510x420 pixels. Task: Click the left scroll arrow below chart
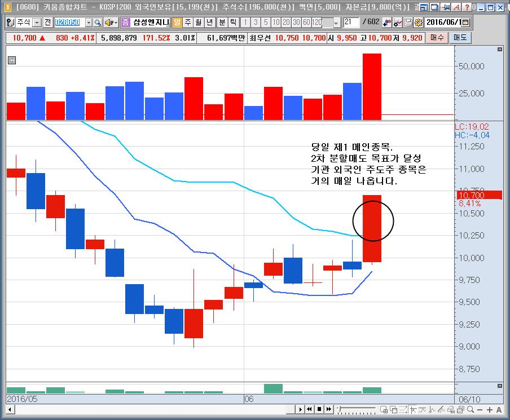click(10, 410)
